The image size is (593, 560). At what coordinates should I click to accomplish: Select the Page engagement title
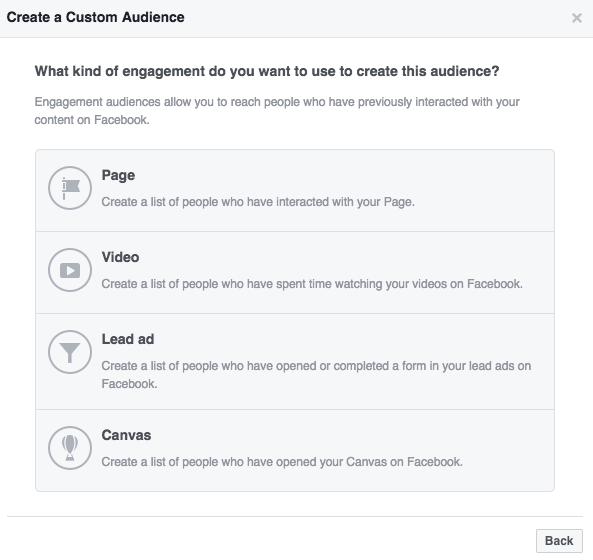coord(118,175)
